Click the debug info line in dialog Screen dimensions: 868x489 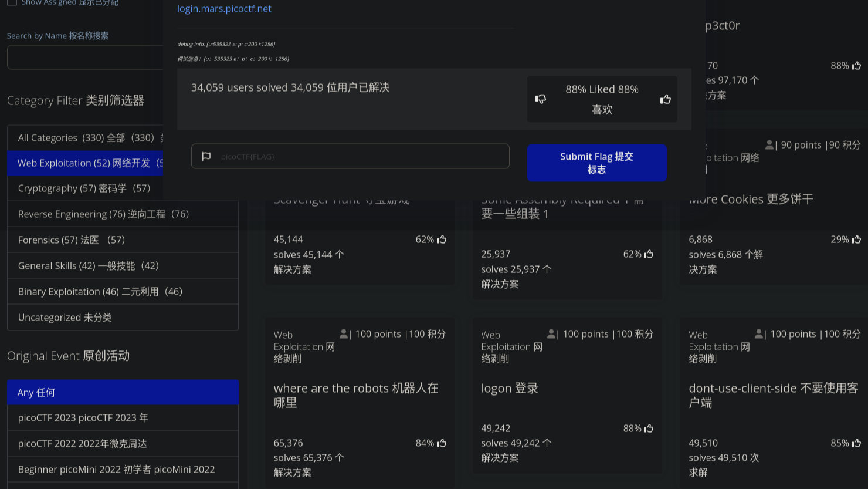pyautogui.click(x=226, y=44)
